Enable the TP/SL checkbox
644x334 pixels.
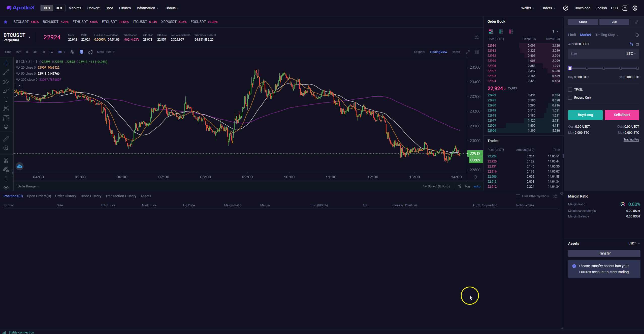click(570, 90)
